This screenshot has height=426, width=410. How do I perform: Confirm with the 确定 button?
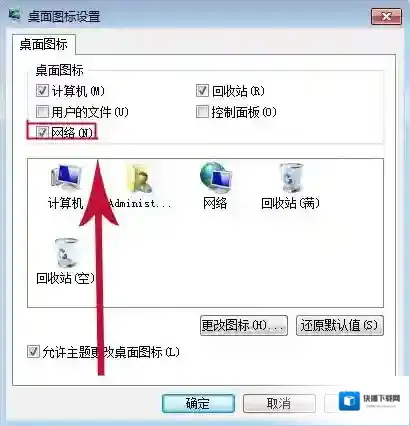pos(198,404)
